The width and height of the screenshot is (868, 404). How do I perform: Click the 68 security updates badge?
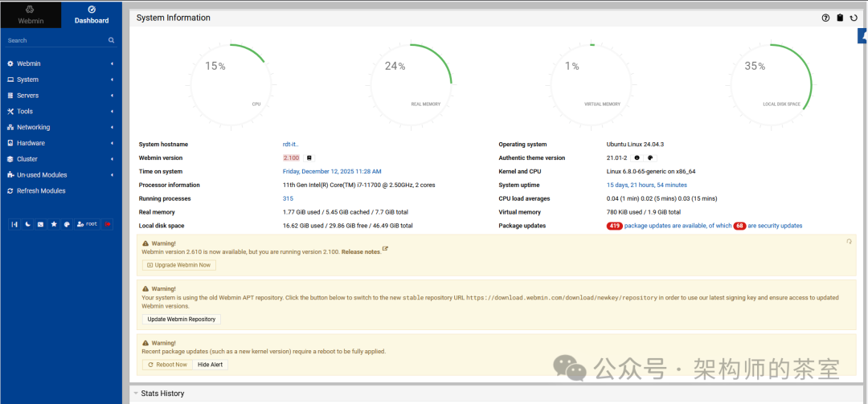(740, 226)
